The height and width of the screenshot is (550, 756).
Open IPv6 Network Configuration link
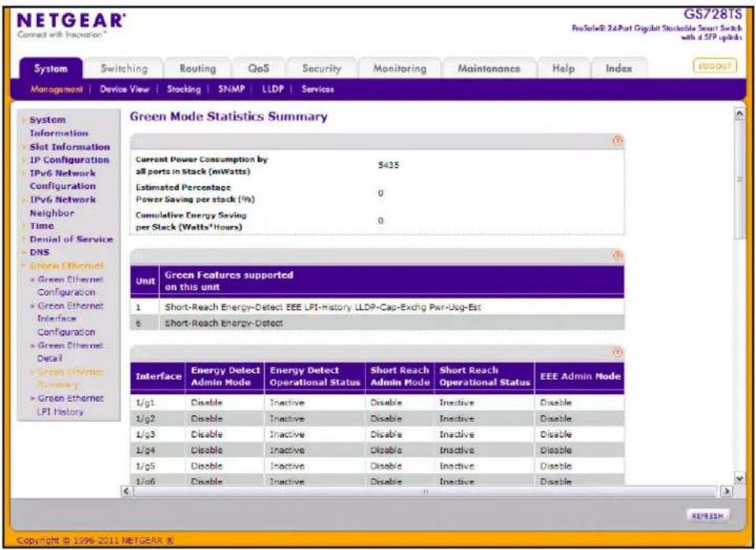(x=63, y=180)
